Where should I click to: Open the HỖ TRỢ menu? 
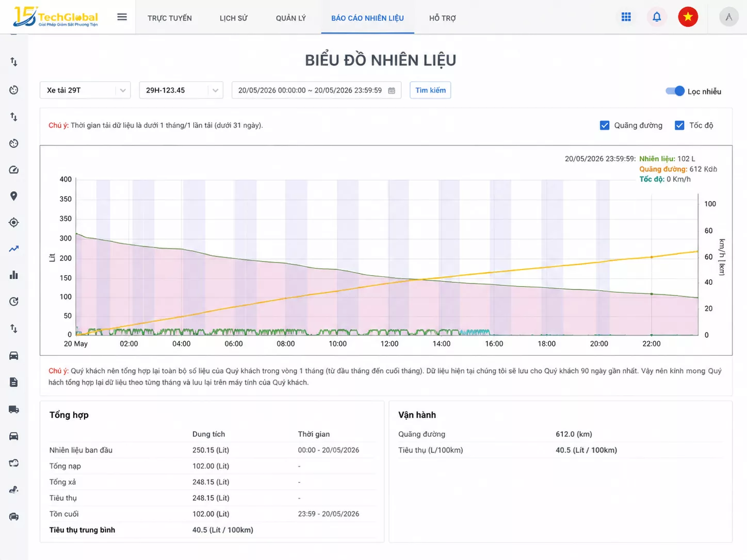point(443,18)
